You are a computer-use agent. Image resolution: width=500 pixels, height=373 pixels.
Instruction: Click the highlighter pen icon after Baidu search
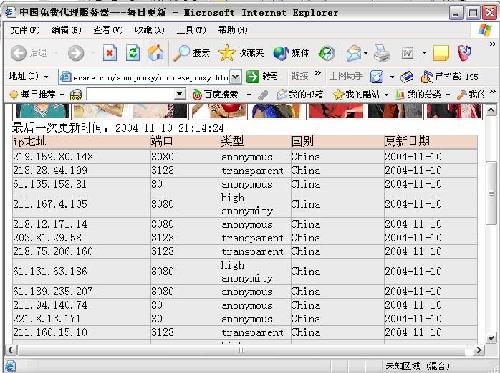click(263, 95)
